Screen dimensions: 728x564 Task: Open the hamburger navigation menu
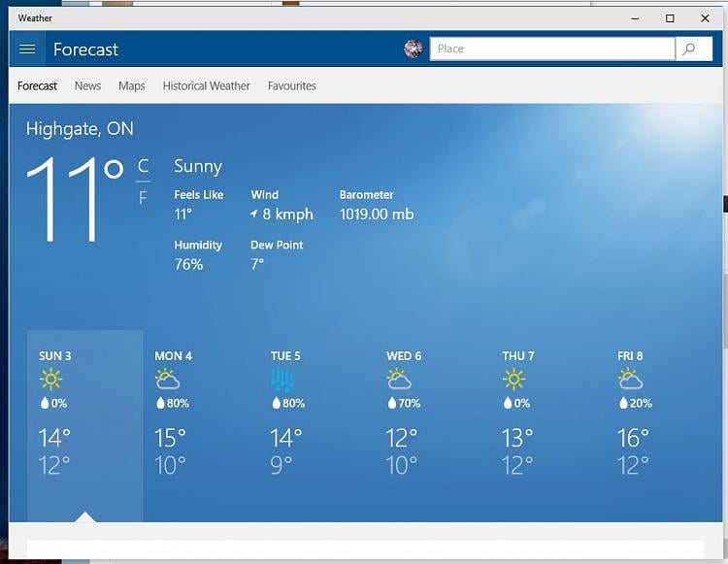[27, 49]
